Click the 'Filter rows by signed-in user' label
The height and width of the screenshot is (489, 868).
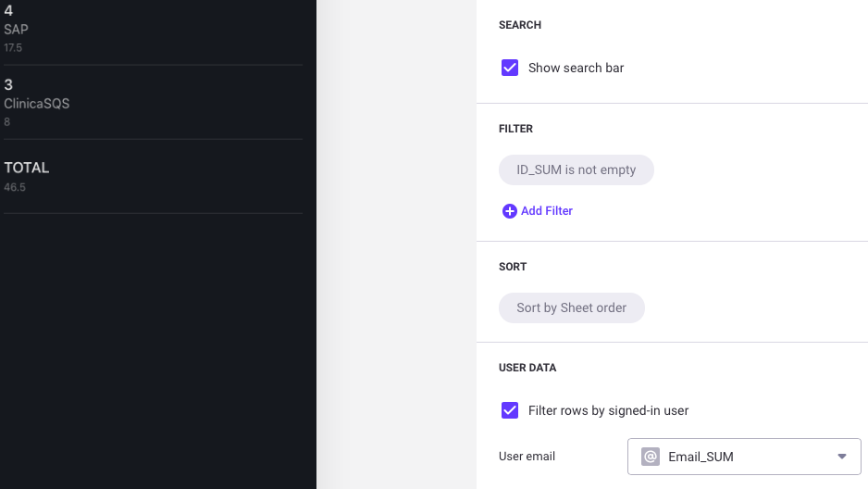pyautogui.click(x=608, y=410)
